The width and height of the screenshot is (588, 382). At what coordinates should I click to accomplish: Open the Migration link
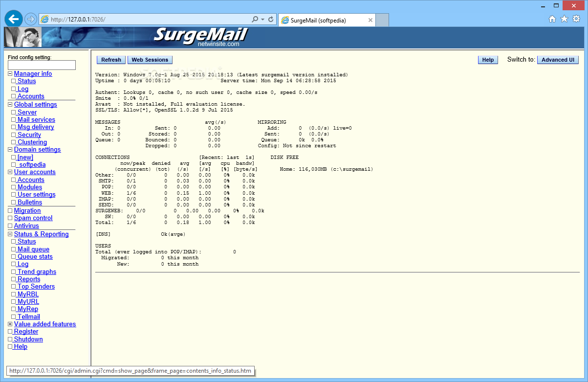click(27, 211)
